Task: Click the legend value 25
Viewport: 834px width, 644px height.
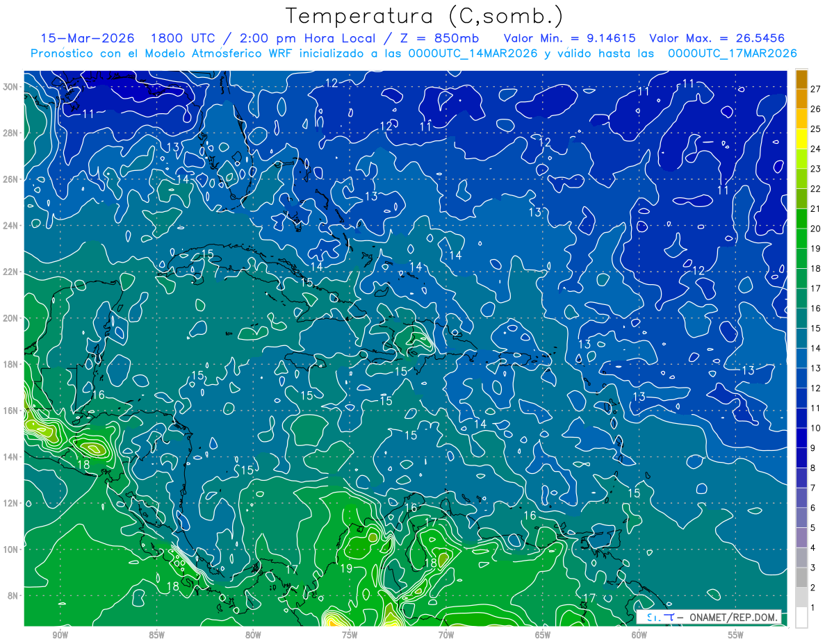Action: [x=816, y=129]
